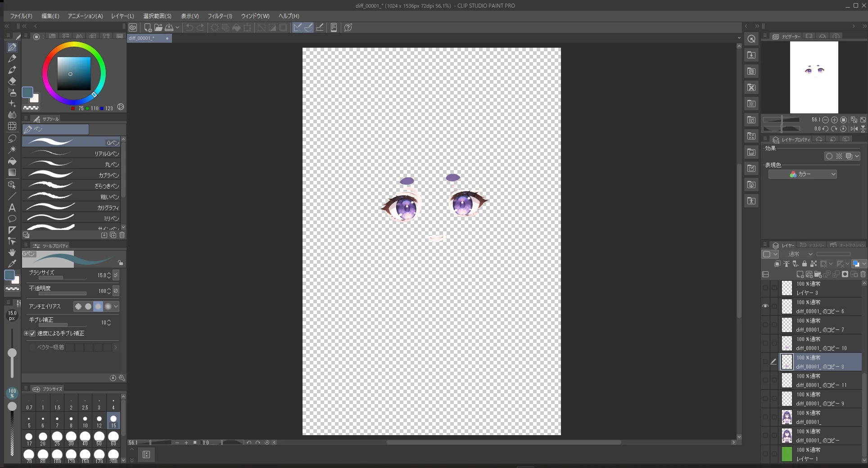Viewport: 868px width, 468px height.
Task: Show the レイヤー 3 layer visibility box
Action: click(x=765, y=288)
